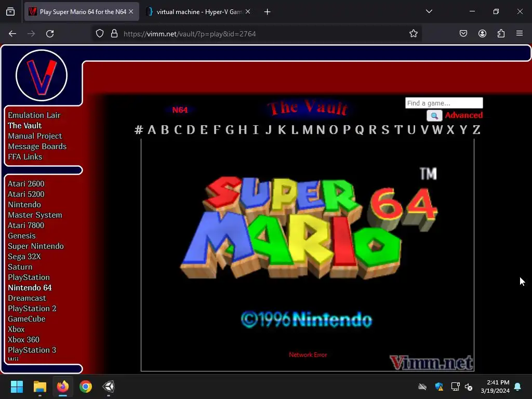532x399 pixels.
Task: Reload the current page
Action: coord(50,34)
